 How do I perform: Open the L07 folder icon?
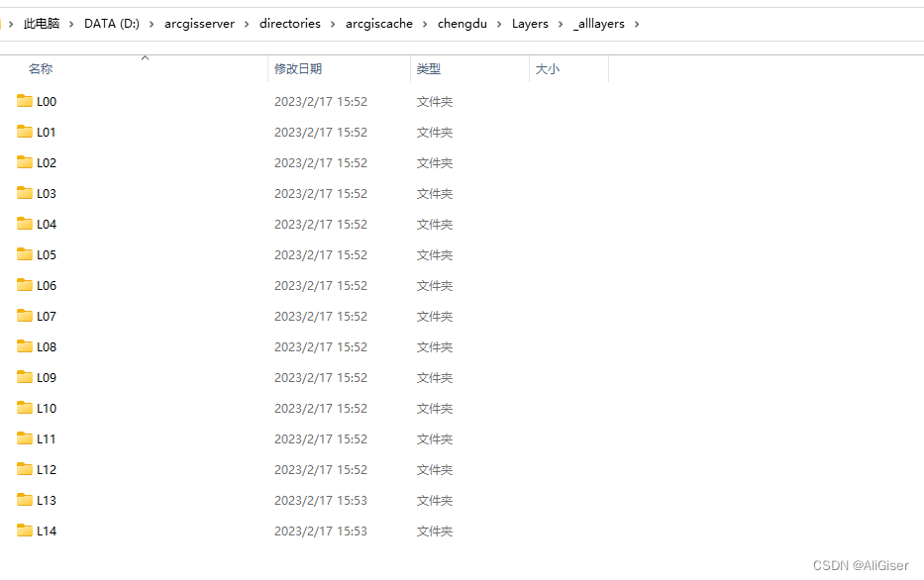click(x=25, y=316)
